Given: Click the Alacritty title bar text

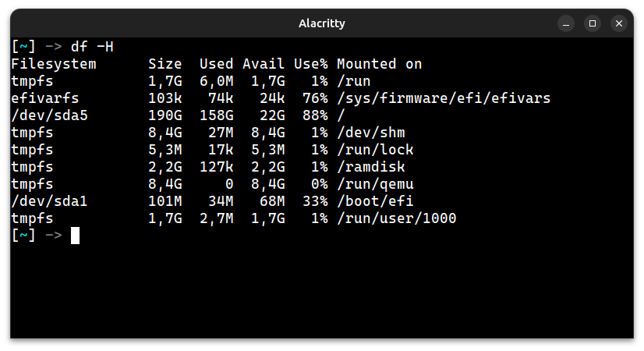Looking at the screenshot, I should [x=321, y=23].
